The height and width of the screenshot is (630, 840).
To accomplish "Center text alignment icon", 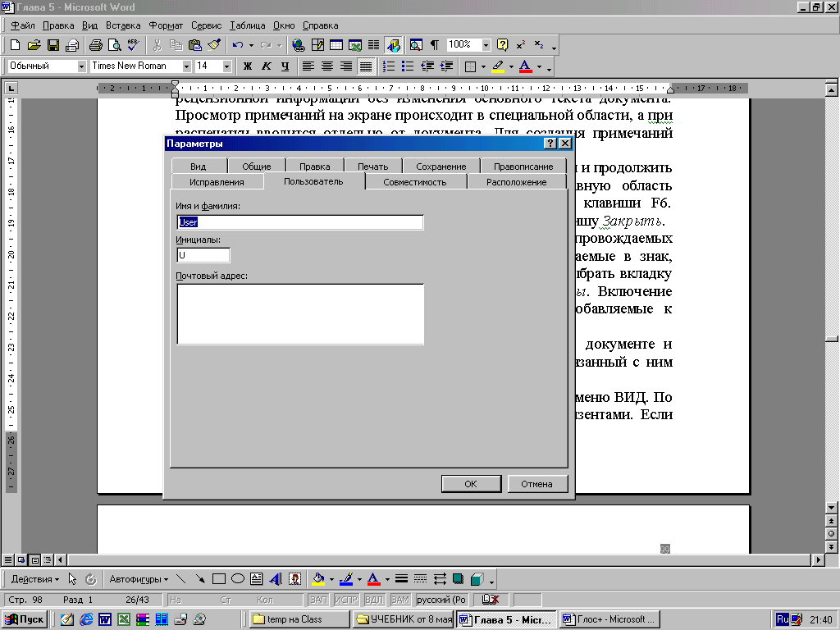I will coord(326,66).
